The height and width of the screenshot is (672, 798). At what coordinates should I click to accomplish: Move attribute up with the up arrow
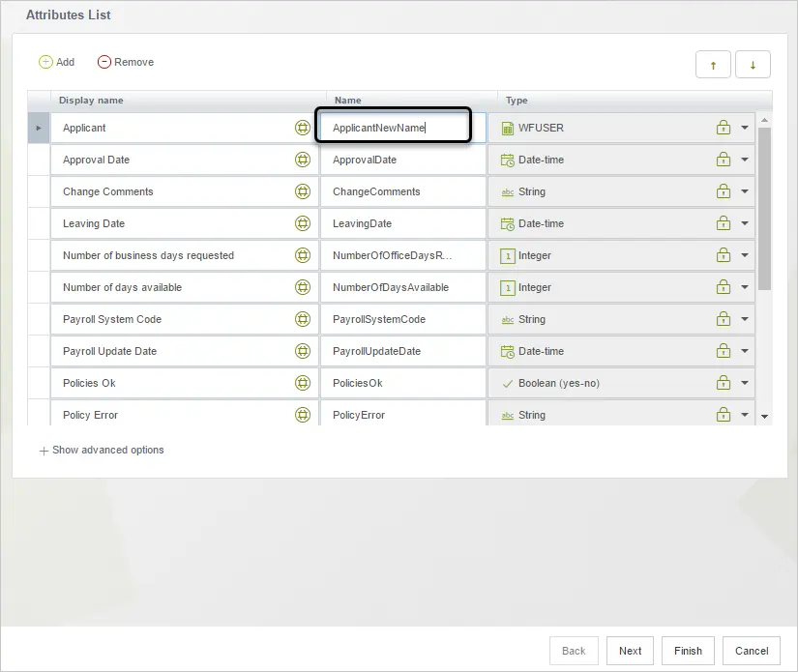pyautogui.click(x=713, y=65)
